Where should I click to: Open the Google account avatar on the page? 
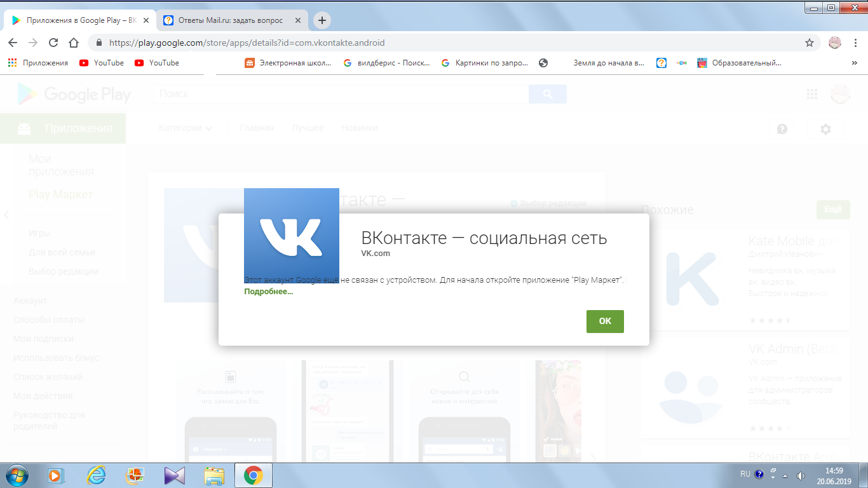point(840,94)
